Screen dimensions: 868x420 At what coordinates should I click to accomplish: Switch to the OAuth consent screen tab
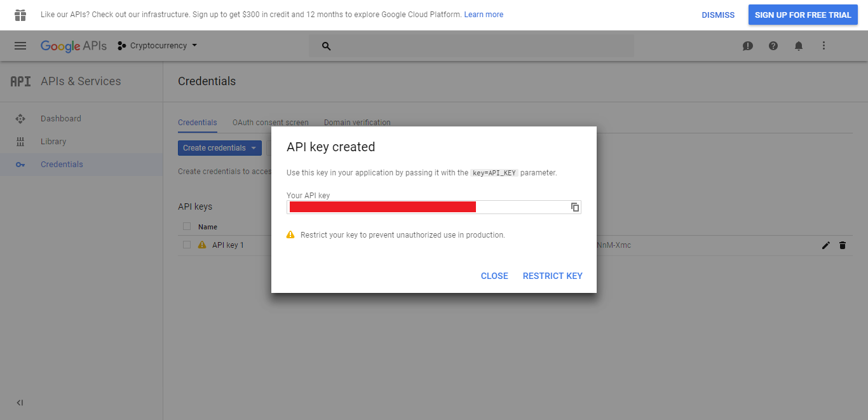point(271,122)
